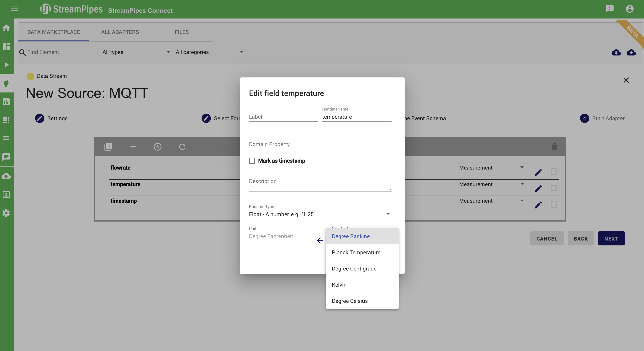Open the All categories filter dropdown
Viewport: 644px width, 351px height.
[x=210, y=52]
